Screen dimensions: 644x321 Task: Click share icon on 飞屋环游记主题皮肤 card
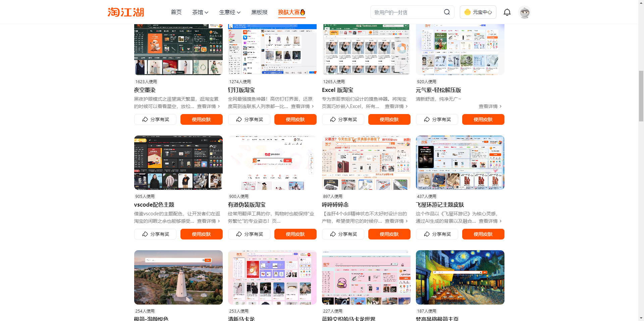pyautogui.click(x=427, y=234)
